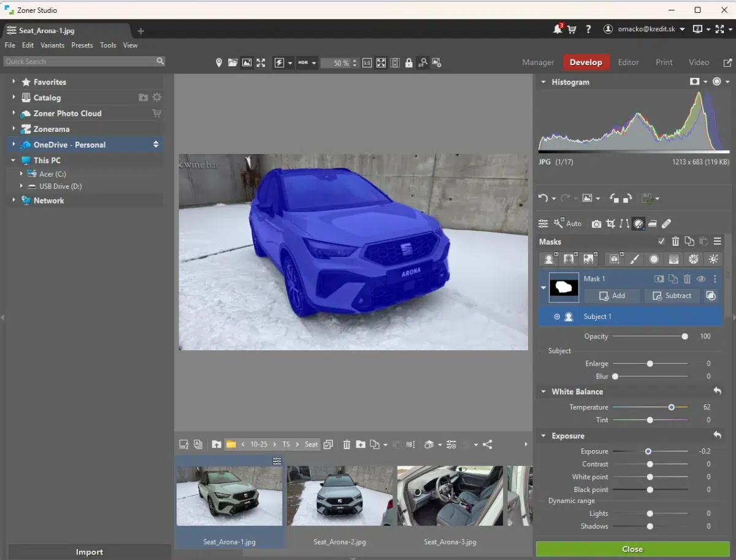
Task: Select the Radial filter mask tool
Action: click(x=654, y=259)
